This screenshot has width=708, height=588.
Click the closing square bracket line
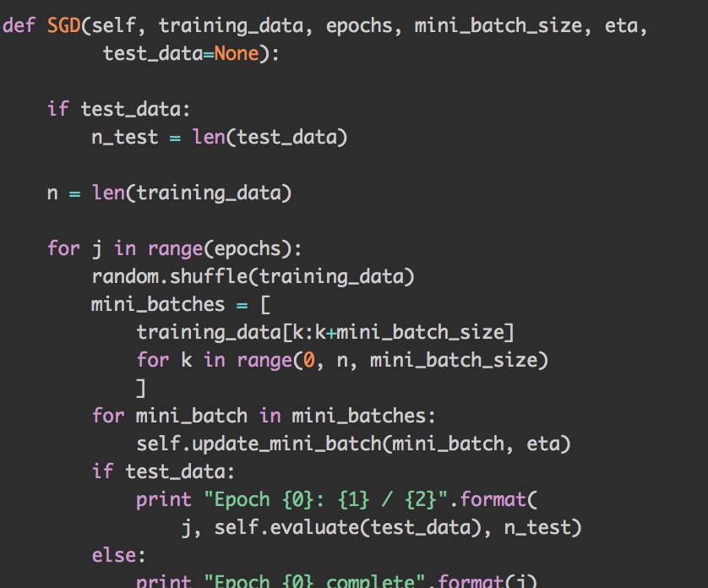tap(141, 388)
